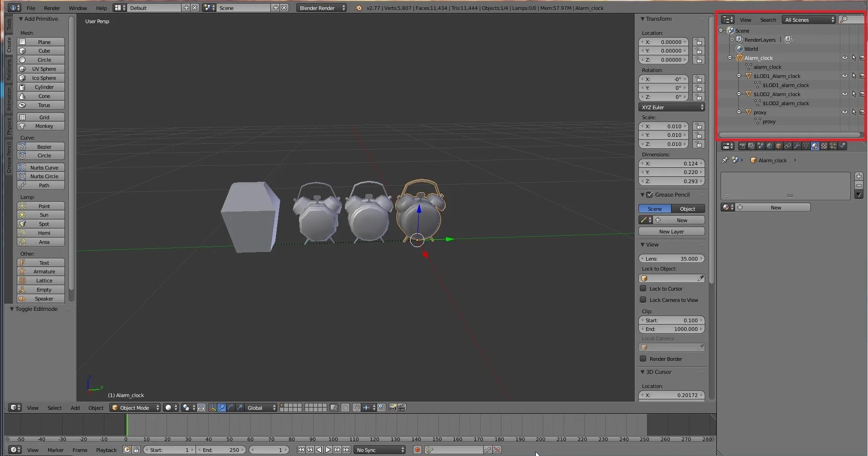Open the Particles properties tab icon

pos(833,146)
